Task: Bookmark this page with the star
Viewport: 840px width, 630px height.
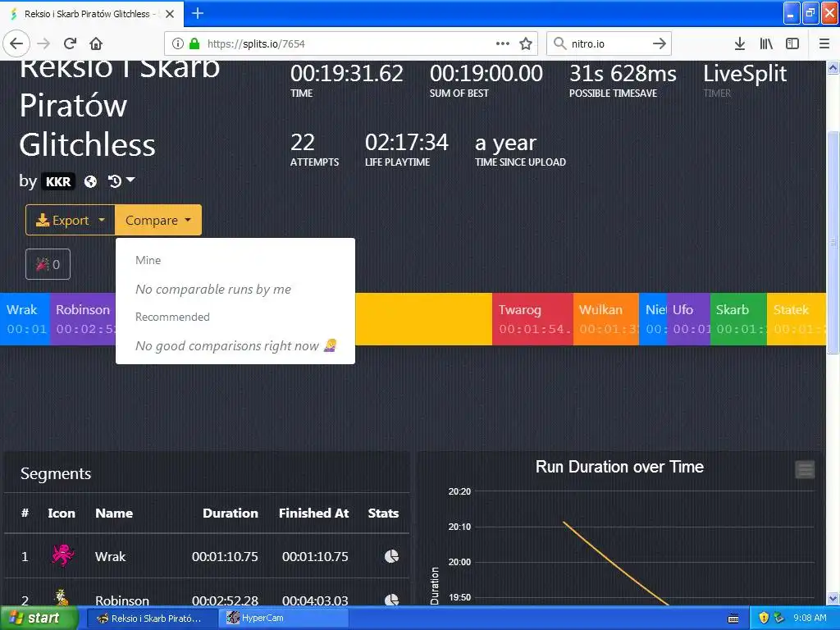Action: (x=526, y=43)
